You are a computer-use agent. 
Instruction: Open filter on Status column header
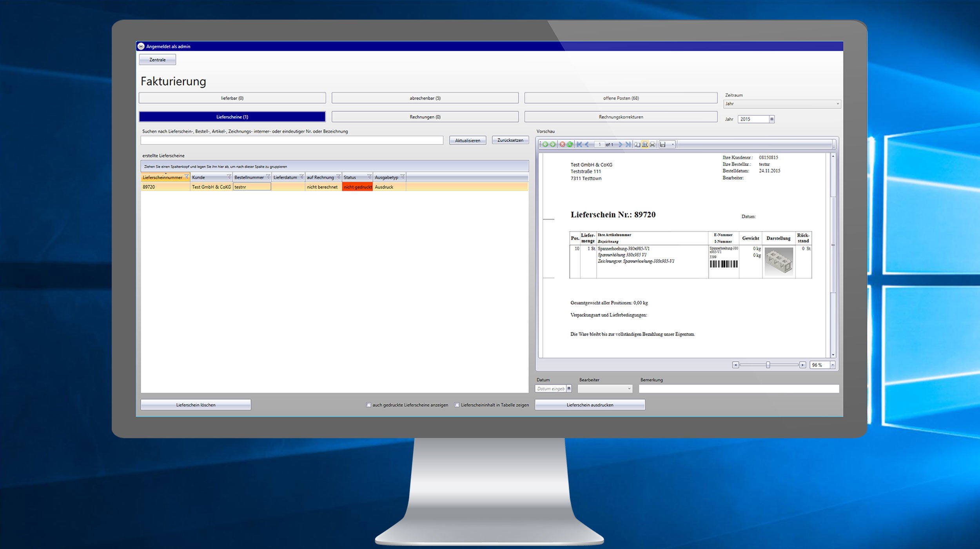(x=369, y=177)
